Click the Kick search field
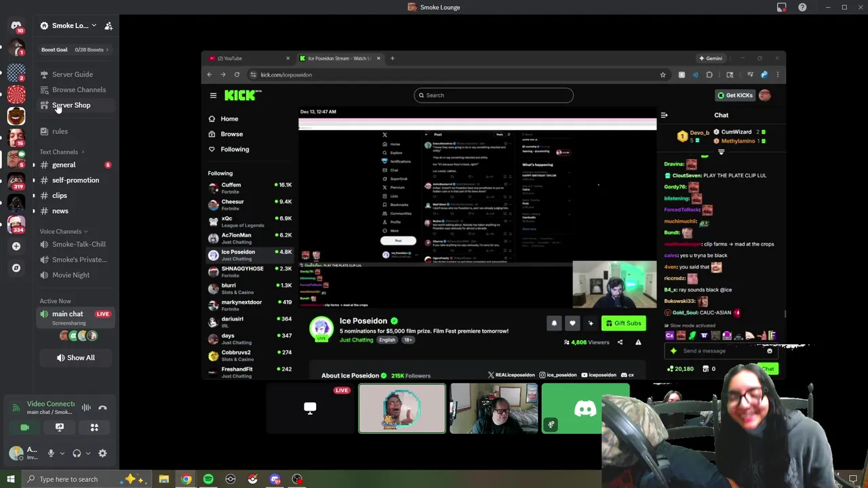The width and height of the screenshot is (868, 488). (494, 95)
